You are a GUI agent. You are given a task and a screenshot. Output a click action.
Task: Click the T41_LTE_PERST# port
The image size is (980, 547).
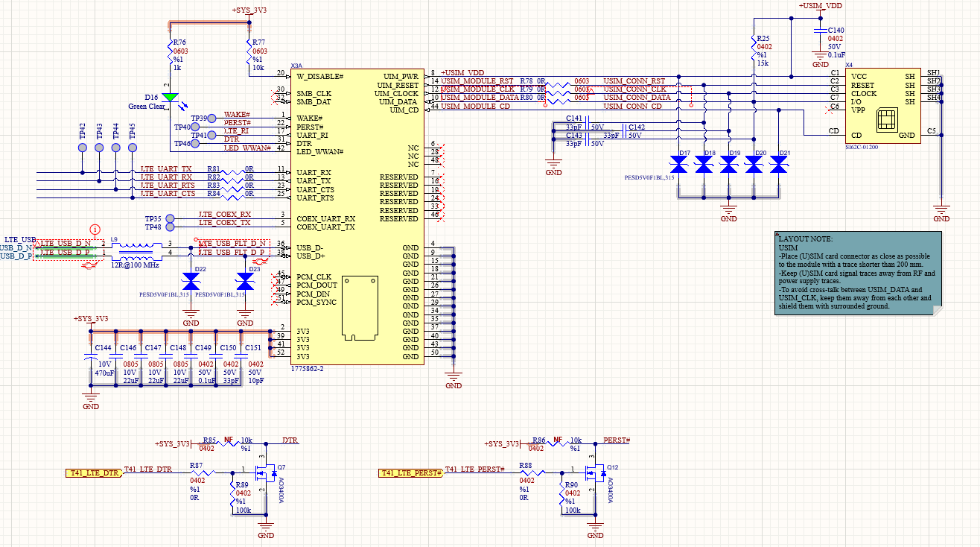click(411, 473)
